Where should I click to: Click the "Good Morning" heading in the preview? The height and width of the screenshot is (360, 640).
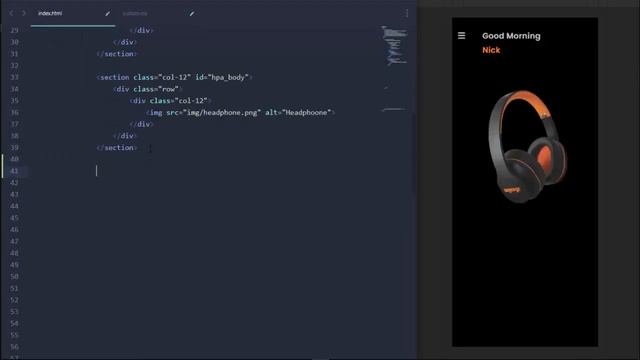click(x=511, y=36)
